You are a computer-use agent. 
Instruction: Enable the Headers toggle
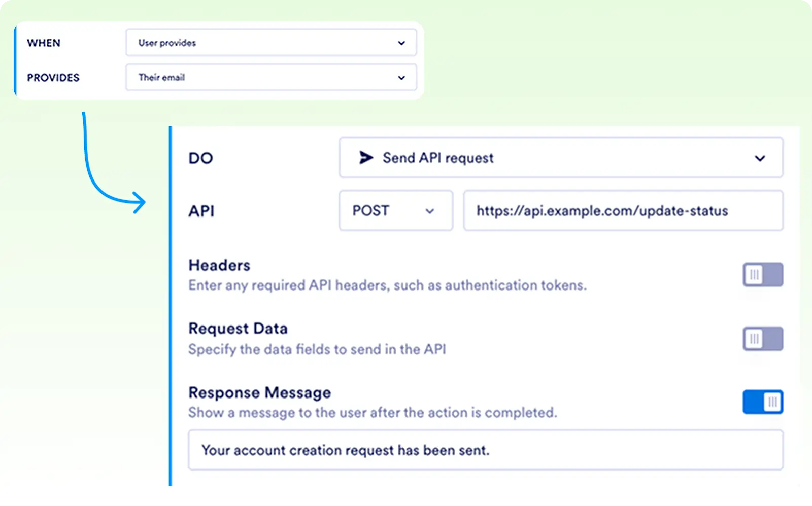click(x=762, y=275)
